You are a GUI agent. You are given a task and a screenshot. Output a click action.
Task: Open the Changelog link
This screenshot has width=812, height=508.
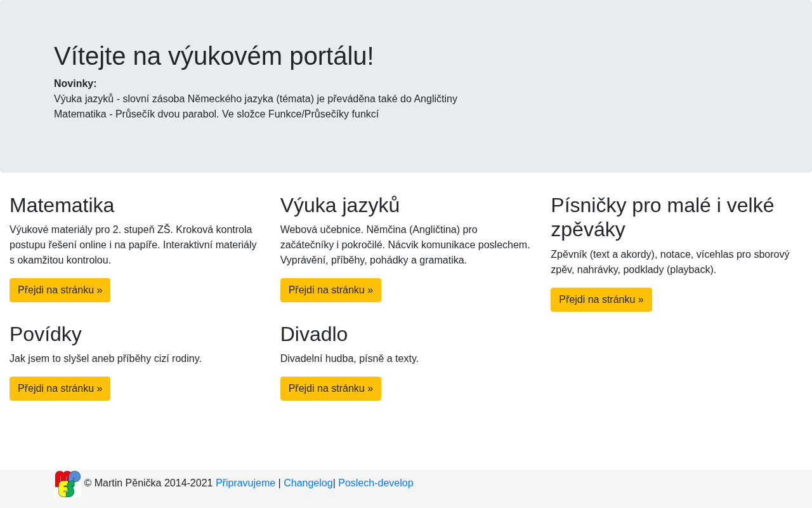tap(308, 483)
